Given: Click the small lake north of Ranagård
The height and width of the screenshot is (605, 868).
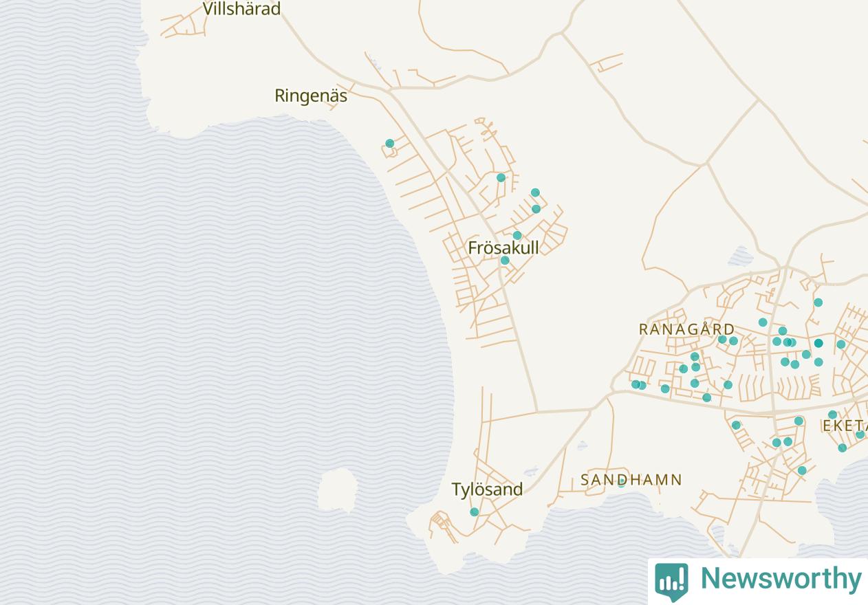Looking at the screenshot, I should [x=741, y=256].
